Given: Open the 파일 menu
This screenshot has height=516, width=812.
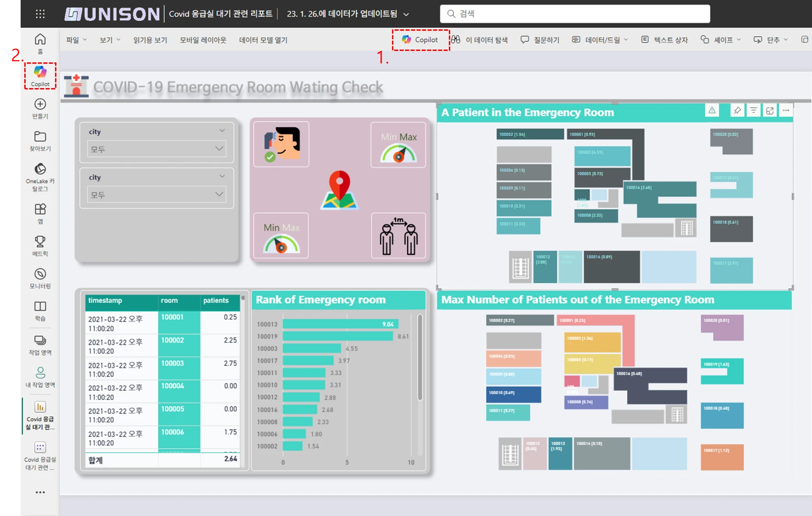Looking at the screenshot, I should (x=76, y=40).
